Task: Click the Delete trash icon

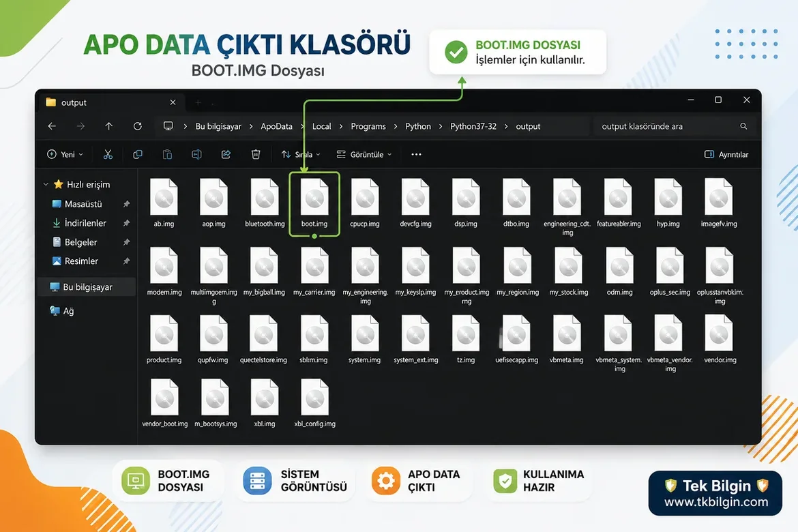Action: pos(256,154)
